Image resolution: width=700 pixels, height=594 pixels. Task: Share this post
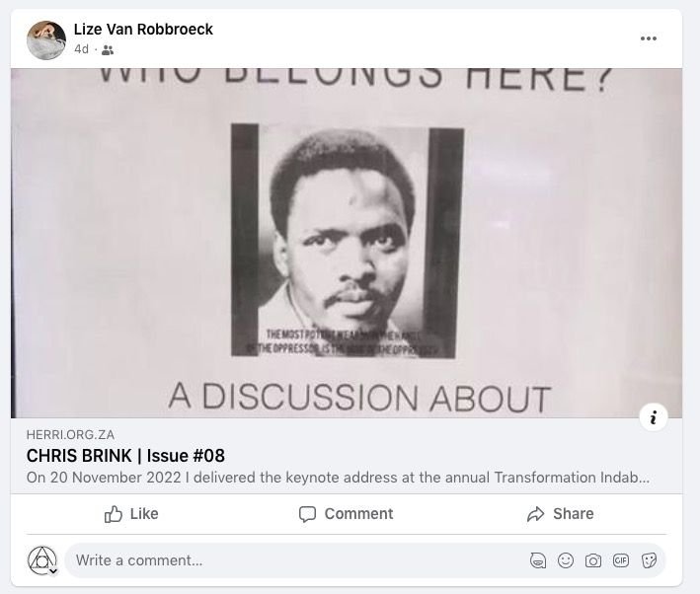[560, 514]
